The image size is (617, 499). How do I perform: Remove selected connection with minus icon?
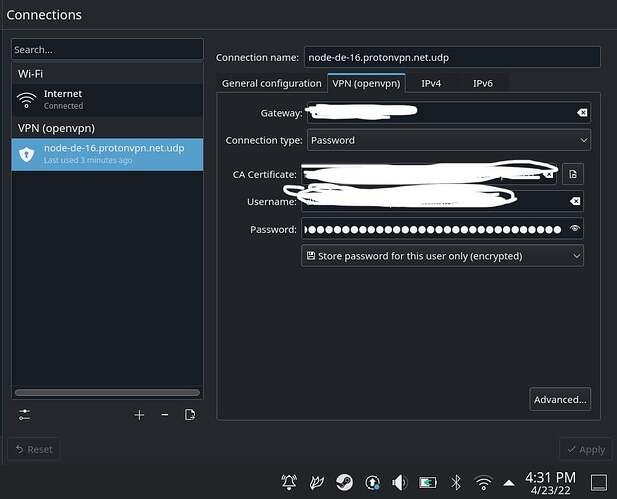point(165,415)
